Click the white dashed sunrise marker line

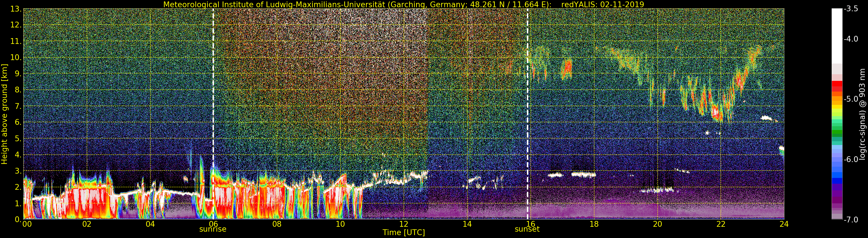click(x=213, y=114)
